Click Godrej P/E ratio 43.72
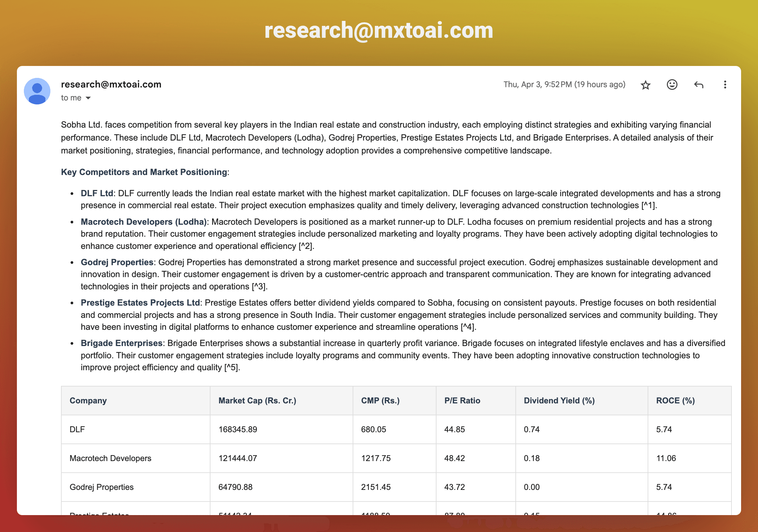The height and width of the screenshot is (532, 758). tap(454, 487)
